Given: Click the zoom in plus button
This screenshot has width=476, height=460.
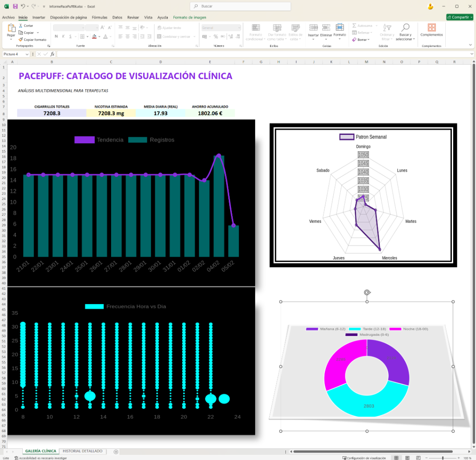Looking at the screenshot, I should (x=458, y=458).
